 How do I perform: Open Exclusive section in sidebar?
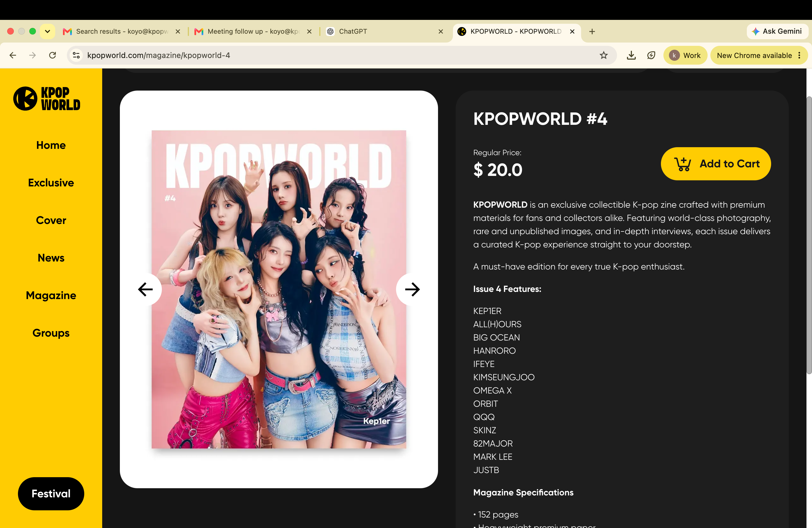pos(51,183)
